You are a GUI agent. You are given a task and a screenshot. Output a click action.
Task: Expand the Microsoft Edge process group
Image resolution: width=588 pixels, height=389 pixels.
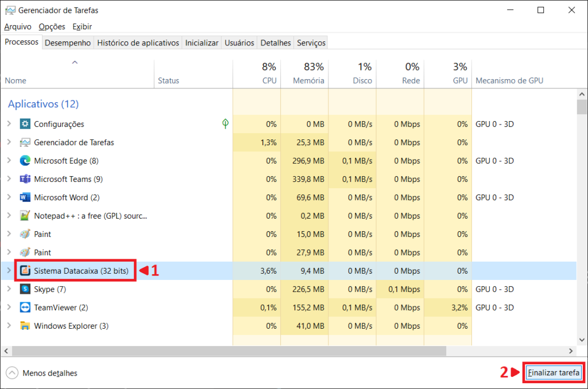pos(9,161)
